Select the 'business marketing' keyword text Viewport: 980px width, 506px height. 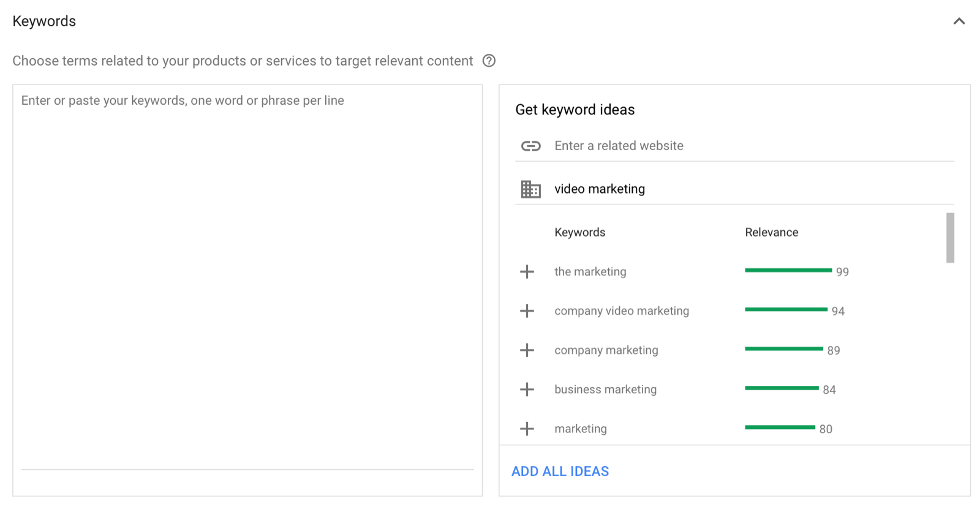click(605, 390)
